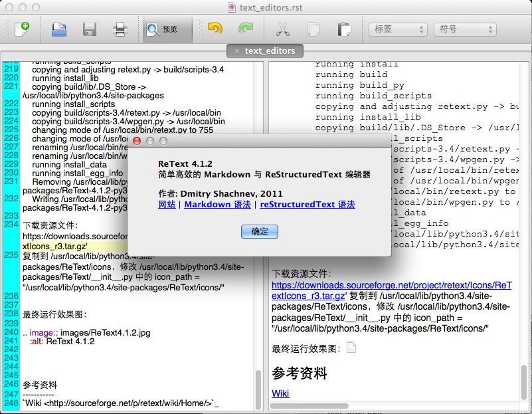Print the document using the printer icon
This screenshot has width=532, height=414.
click(120, 29)
